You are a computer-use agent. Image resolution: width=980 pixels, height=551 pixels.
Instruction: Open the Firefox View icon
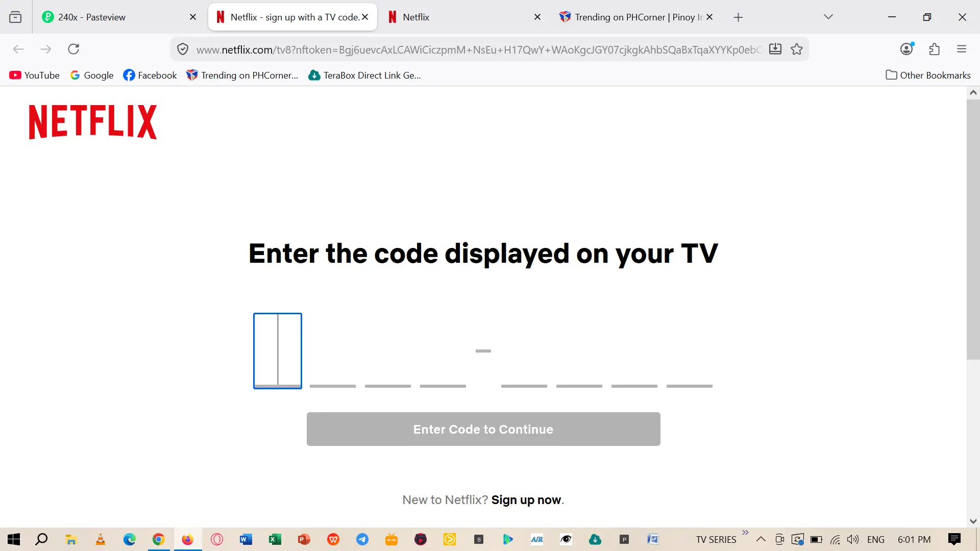(15, 17)
